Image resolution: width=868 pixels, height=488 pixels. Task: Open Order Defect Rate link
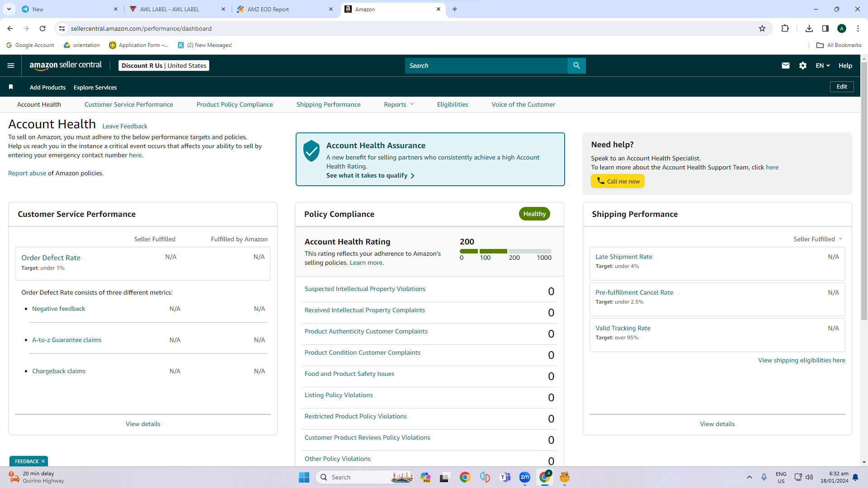point(51,258)
